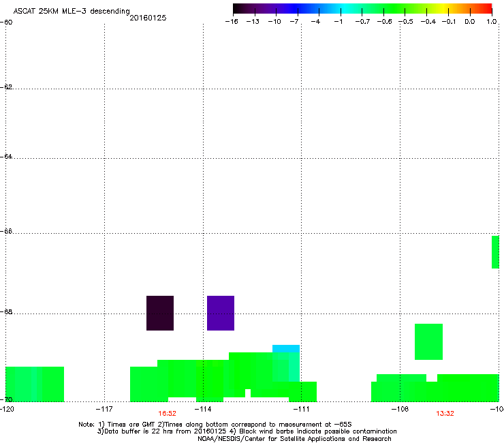504x443 pixels.
Task: Select the date label 20160125 in header
Action: coord(148,18)
